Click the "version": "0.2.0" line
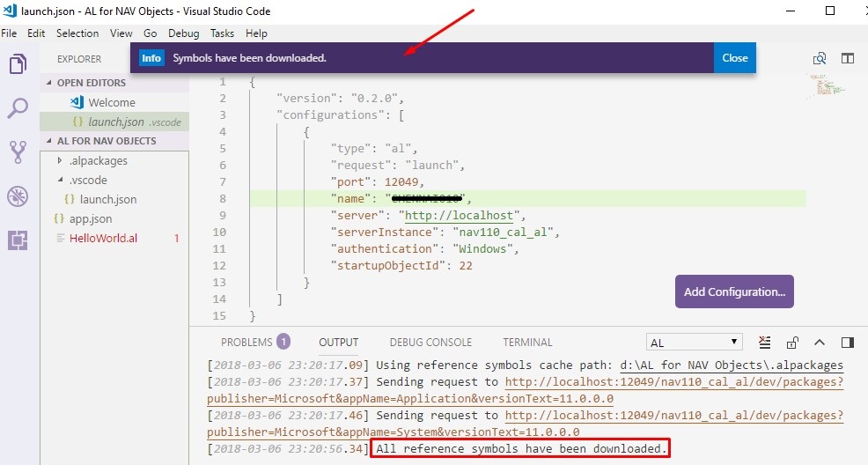 click(x=341, y=98)
